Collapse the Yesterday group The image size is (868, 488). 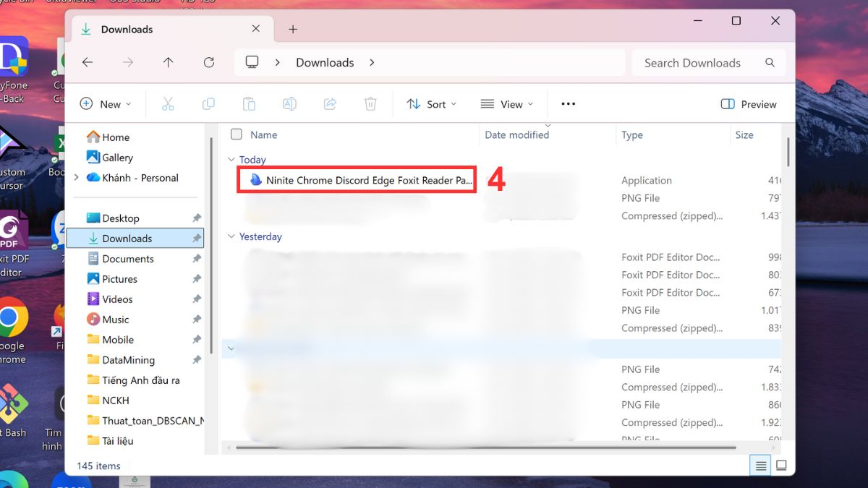[231, 236]
